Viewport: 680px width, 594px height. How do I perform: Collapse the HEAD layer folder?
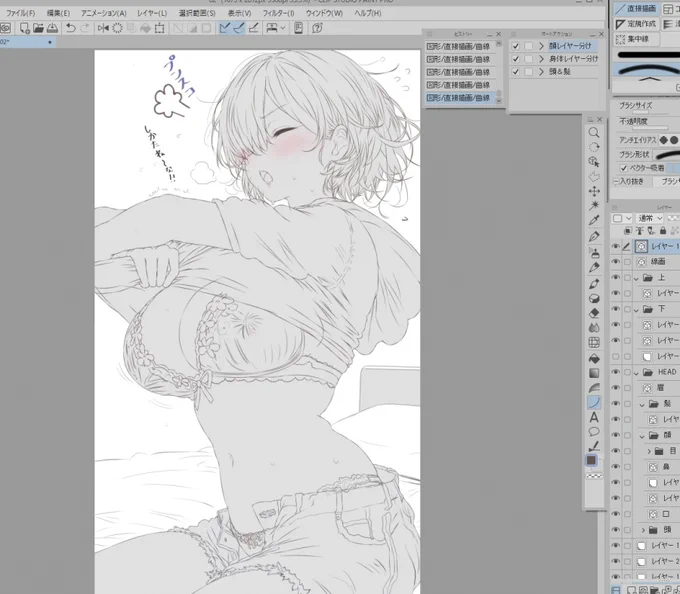[x=636, y=372]
